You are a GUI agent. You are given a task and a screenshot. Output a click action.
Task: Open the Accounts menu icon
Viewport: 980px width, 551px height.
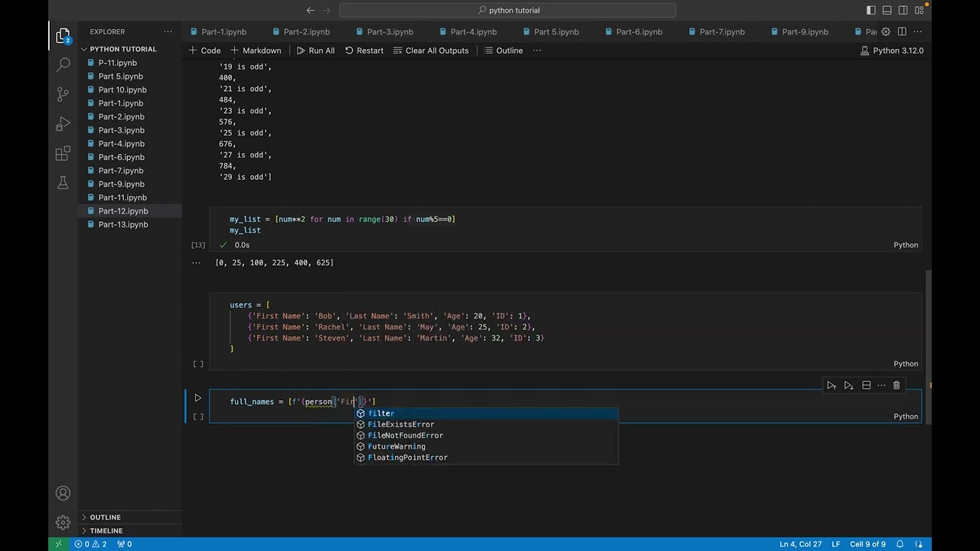pos(63,494)
